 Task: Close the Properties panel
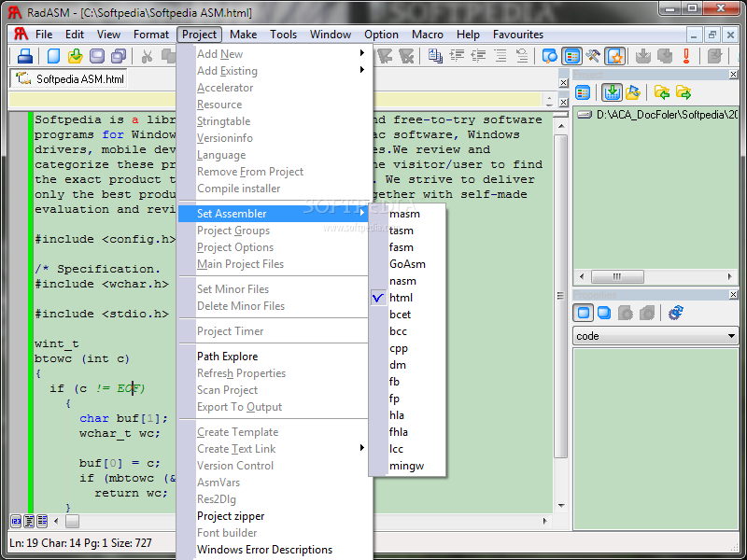pyautogui.click(x=734, y=295)
